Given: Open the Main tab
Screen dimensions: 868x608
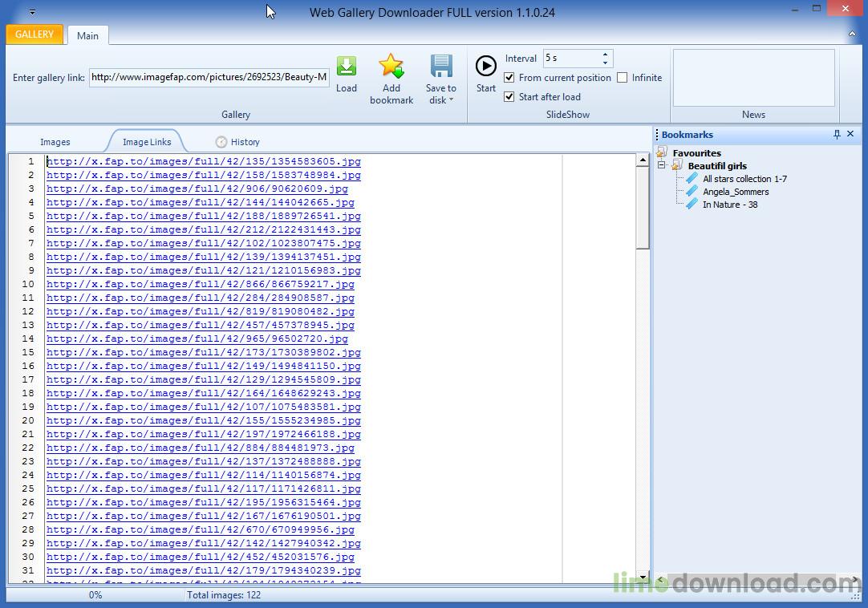Looking at the screenshot, I should [87, 35].
